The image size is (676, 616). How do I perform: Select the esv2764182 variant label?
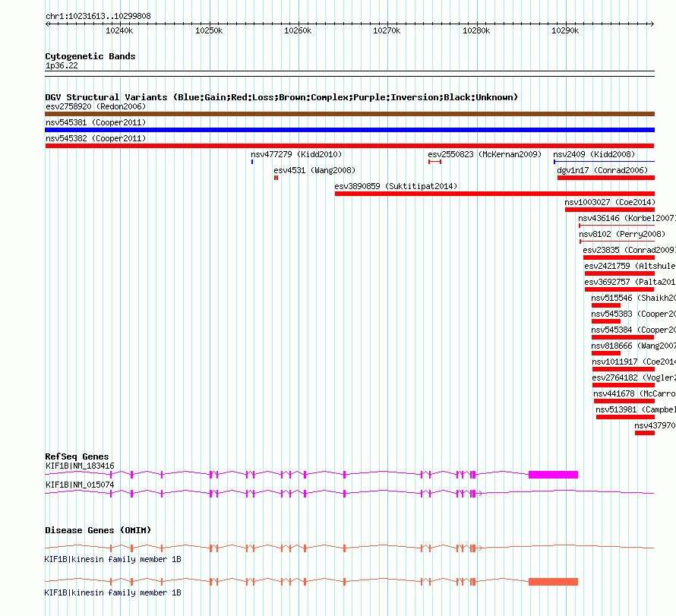click(x=633, y=377)
